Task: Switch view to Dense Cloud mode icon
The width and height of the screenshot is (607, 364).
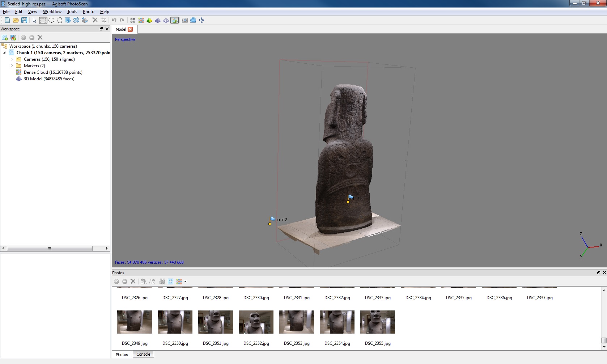Action: (141, 20)
